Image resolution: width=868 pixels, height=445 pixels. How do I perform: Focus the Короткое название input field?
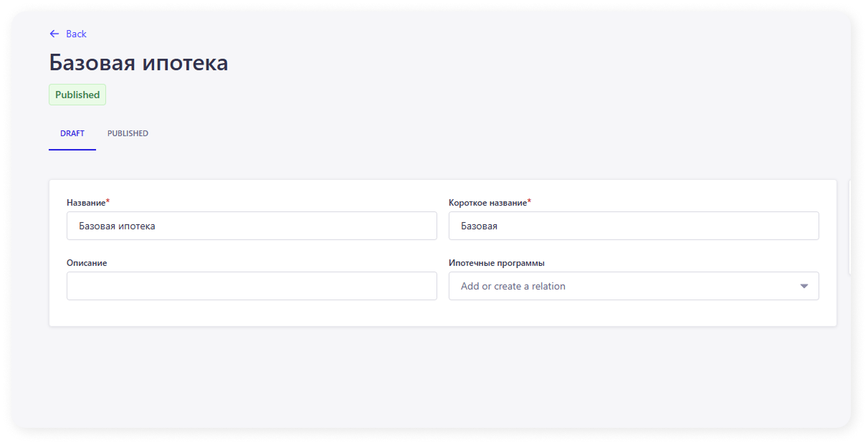(634, 226)
